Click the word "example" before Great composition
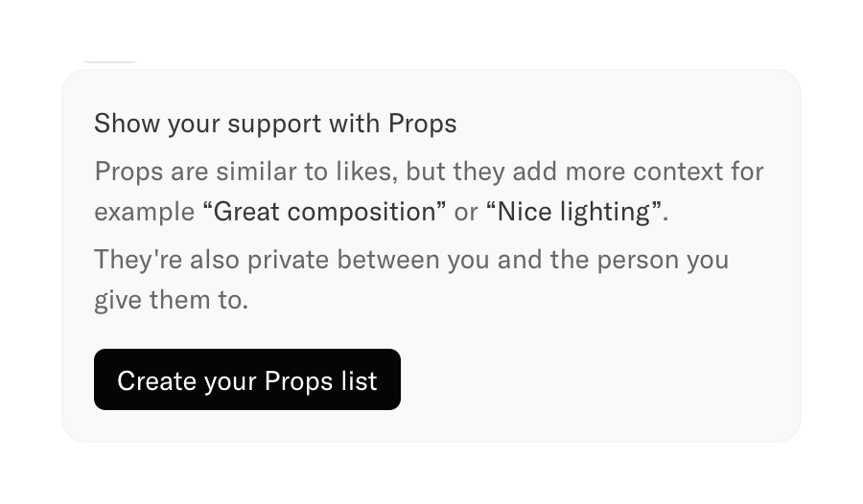The height and width of the screenshot is (504, 863). click(x=144, y=212)
